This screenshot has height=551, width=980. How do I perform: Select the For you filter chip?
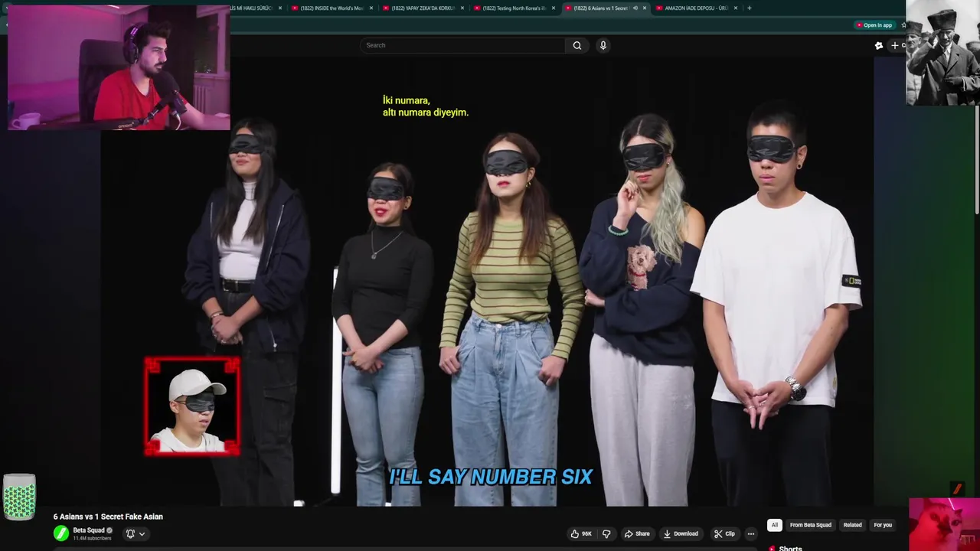point(883,525)
